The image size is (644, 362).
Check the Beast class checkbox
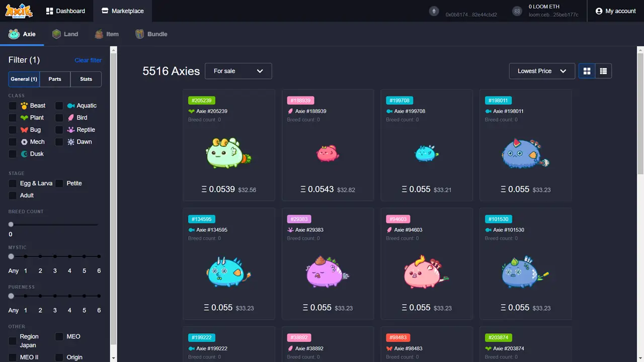(13, 106)
